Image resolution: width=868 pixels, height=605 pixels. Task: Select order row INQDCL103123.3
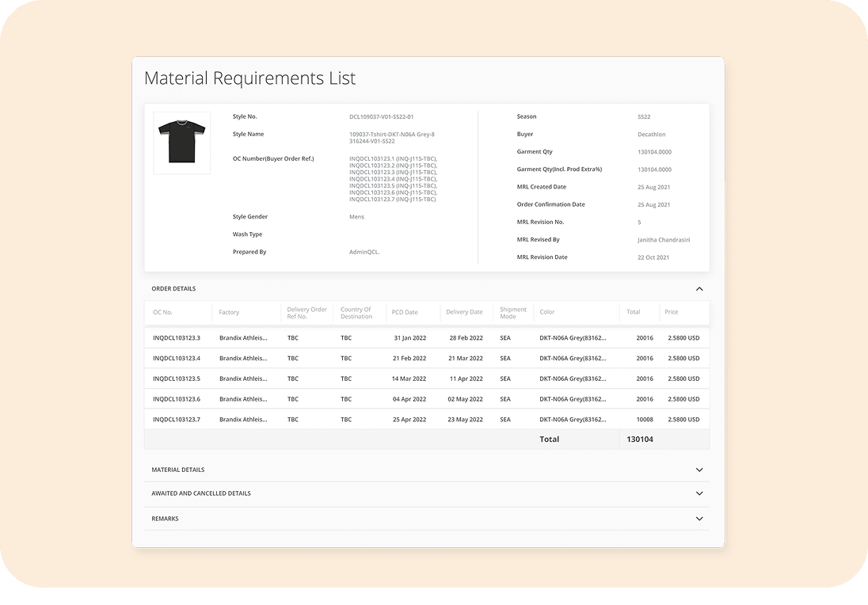pos(177,338)
